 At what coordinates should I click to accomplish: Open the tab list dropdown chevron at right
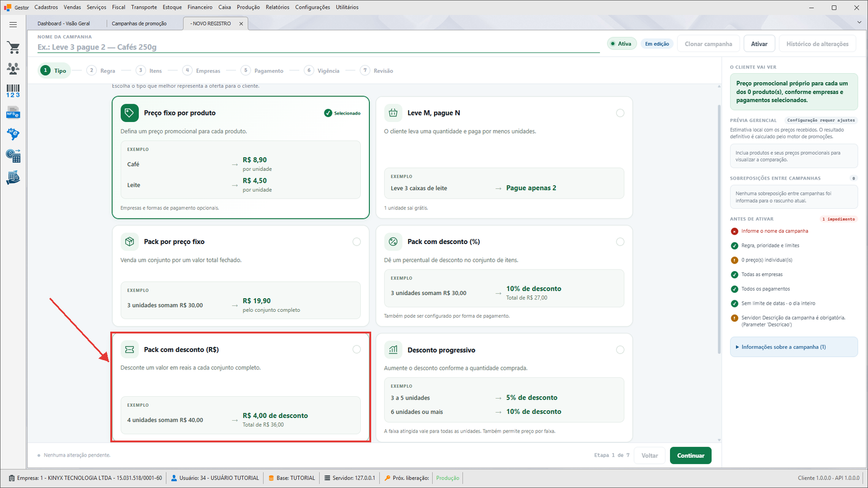859,22
